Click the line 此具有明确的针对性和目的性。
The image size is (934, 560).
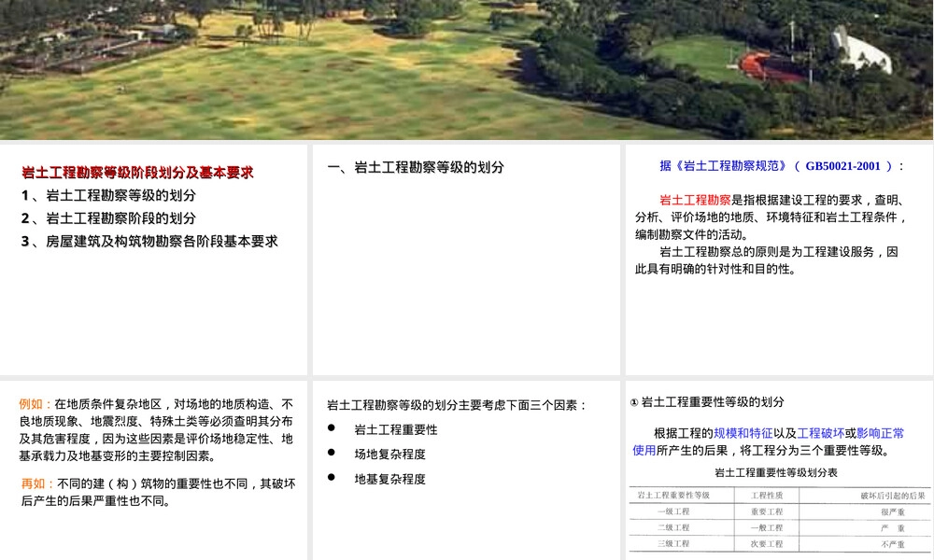(715, 269)
